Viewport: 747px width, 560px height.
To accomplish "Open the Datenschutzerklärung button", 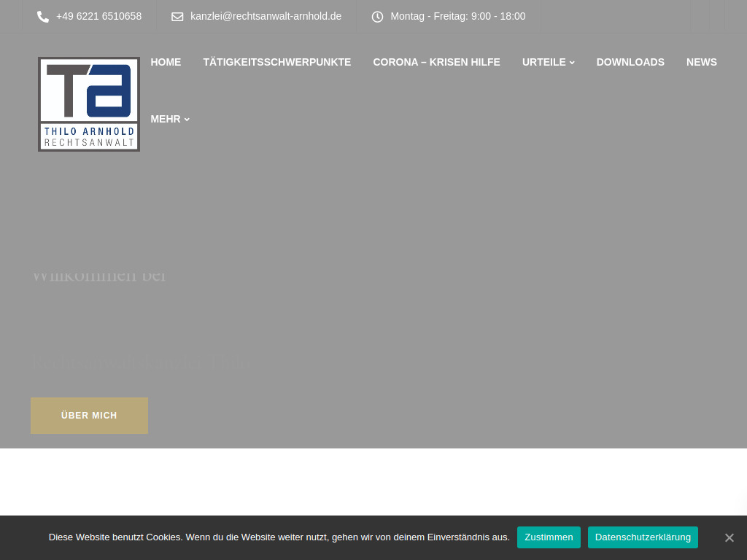I will click(643, 537).
